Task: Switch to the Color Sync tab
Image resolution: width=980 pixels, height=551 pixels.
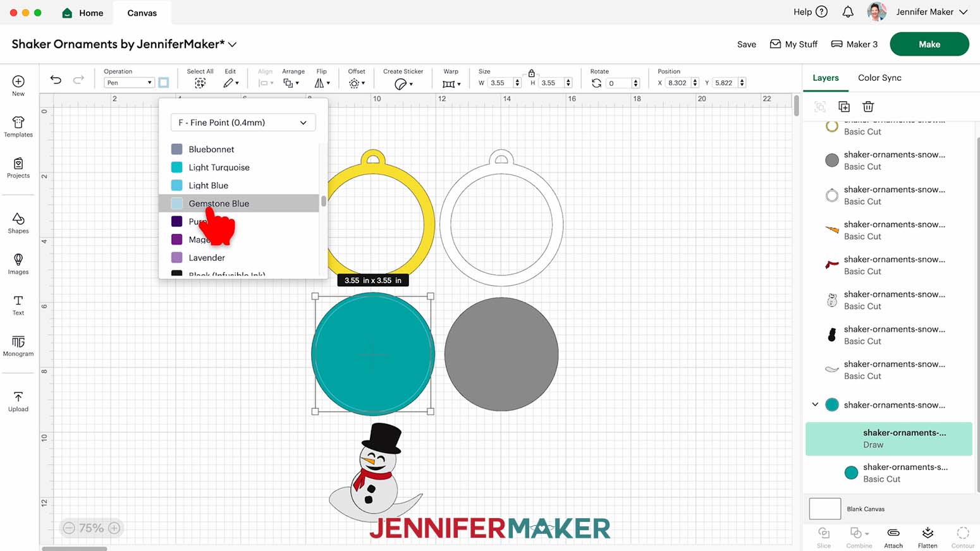Action: 879,78
